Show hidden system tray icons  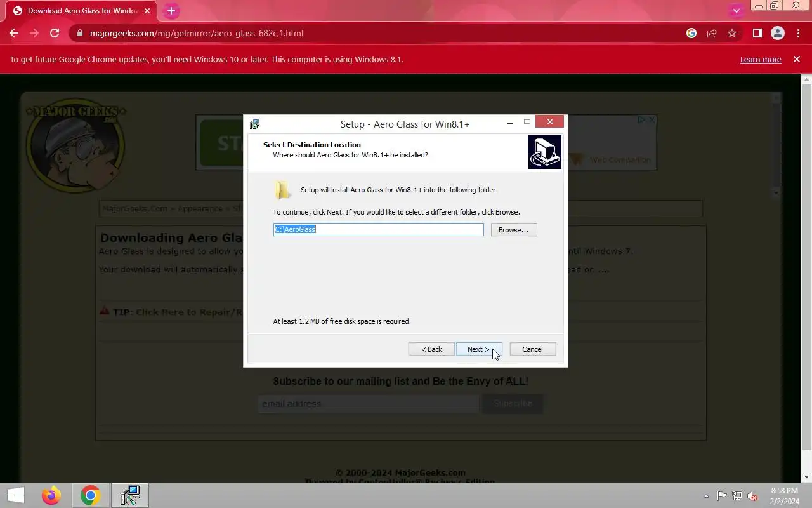coord(706,496)
